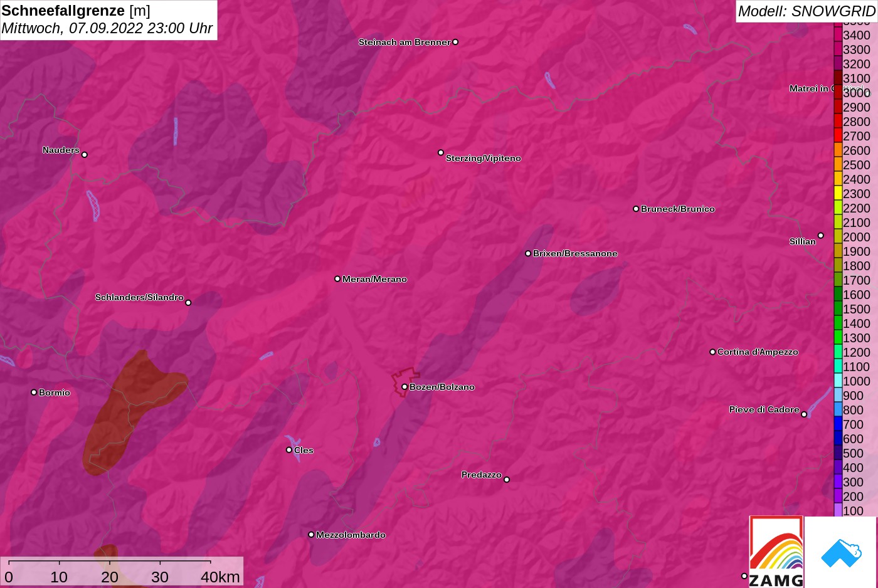
Task: Click the Schneefallgrenze [m] title
Action: [76, 11]
